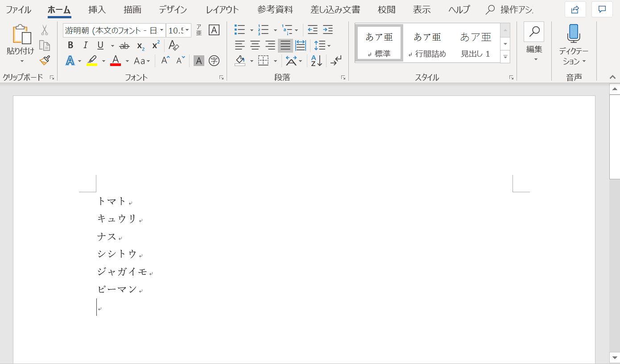Toggle strikethrough formatting
The image size is (620, 364).
point(125,45)
